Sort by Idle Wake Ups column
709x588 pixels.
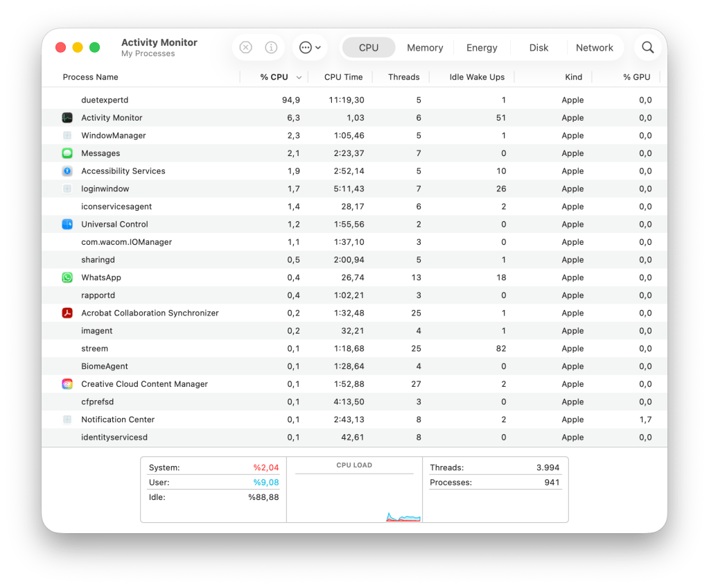(476, 77)
